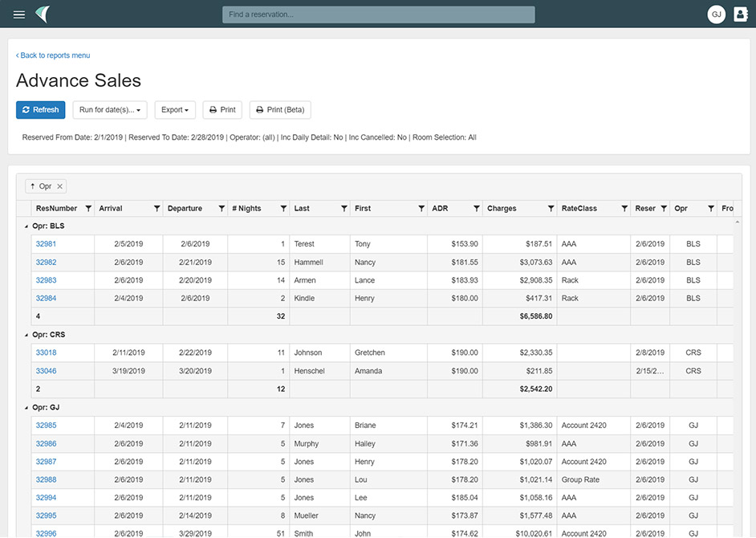756x538 pixels.
Task: Filter the ADR column
Action: coord(477,209)
